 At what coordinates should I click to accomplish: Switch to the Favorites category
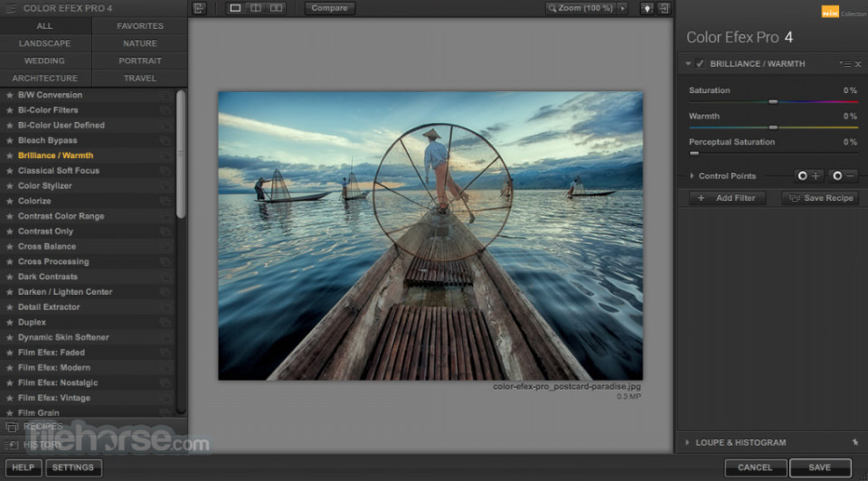[x=140, y=26]
